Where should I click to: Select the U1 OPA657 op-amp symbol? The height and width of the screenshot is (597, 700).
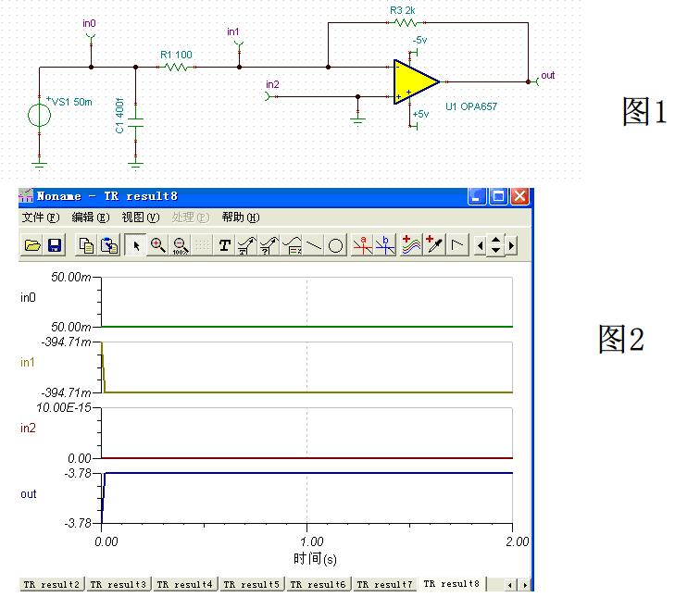416,82
